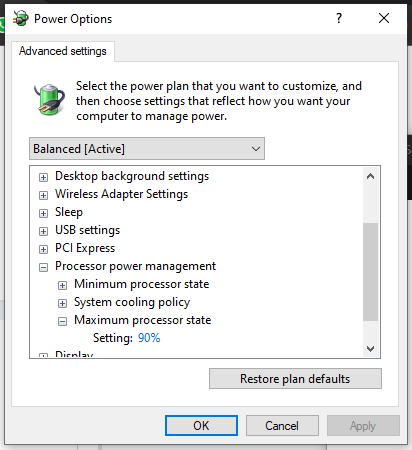
Task: Click the scrollbar up arrow
Action: [x=371, y=176]
